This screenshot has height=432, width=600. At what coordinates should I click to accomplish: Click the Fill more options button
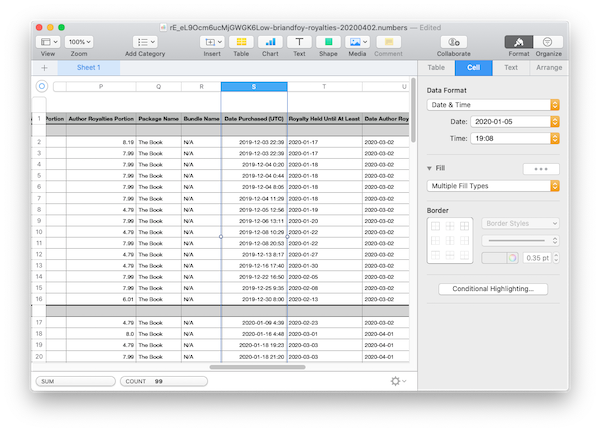pos(541,169)
